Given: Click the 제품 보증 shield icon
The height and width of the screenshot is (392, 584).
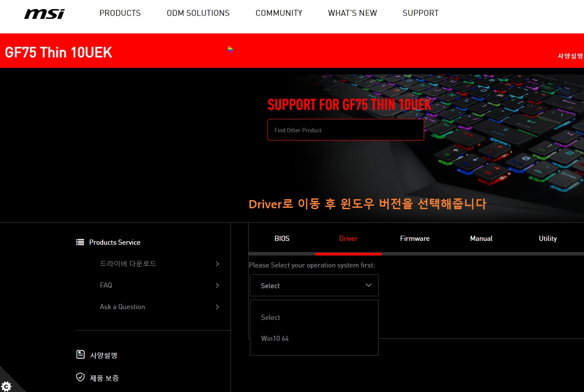Looking at the screenshot, I should (80, 377).
